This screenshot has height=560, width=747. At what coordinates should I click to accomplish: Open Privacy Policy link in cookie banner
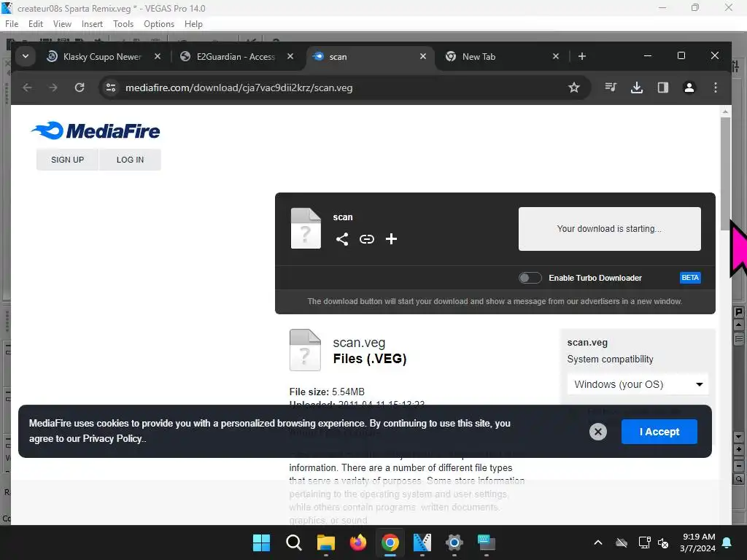click(x=112, y=438)
